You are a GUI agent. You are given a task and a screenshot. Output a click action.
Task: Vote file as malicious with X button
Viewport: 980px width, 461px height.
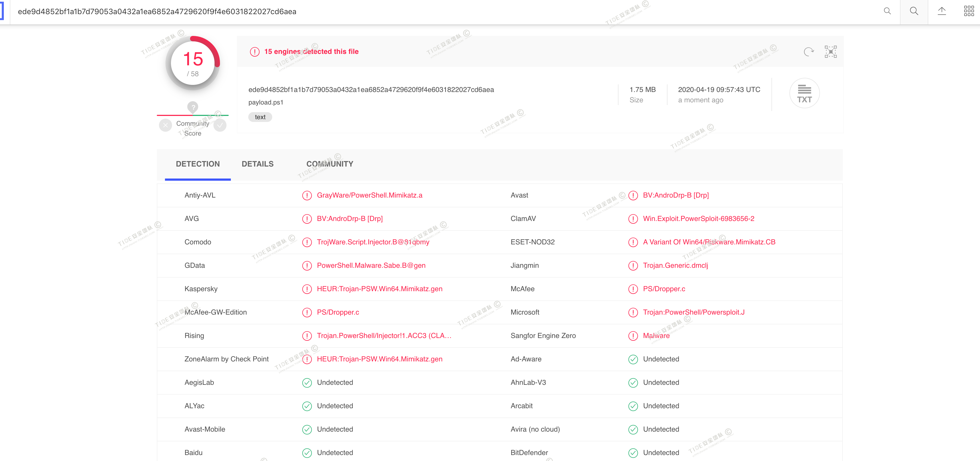pos(166,125)
